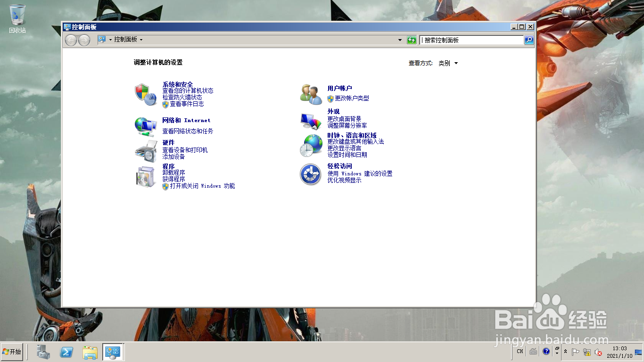The image size is (644, 362).
Task: Open the 网络和 Internet globe icon
Action: 146,126
